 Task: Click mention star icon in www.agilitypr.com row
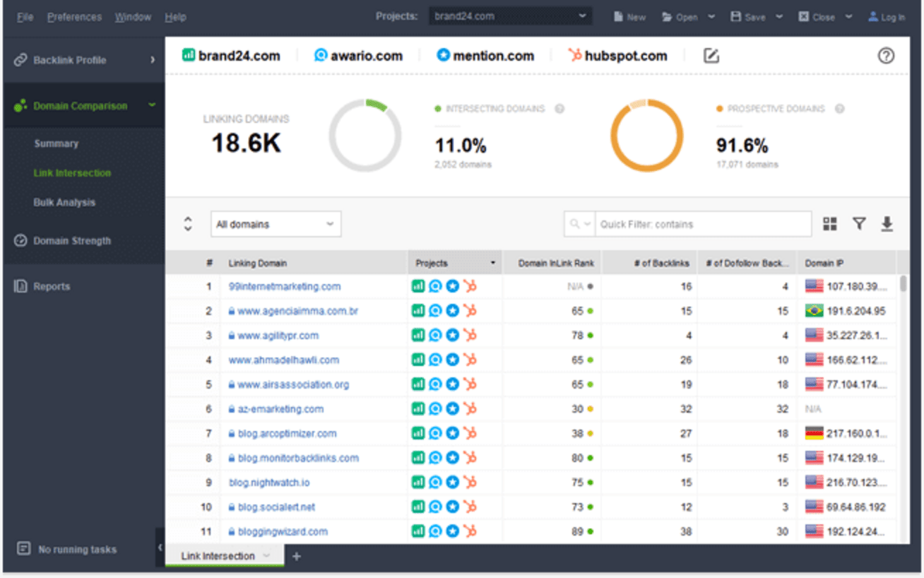point(452,336)
